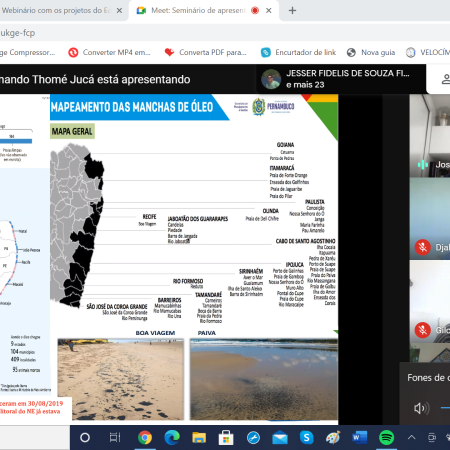
Task: Open Google Chrome from taskbar
Action: point(145,437)
